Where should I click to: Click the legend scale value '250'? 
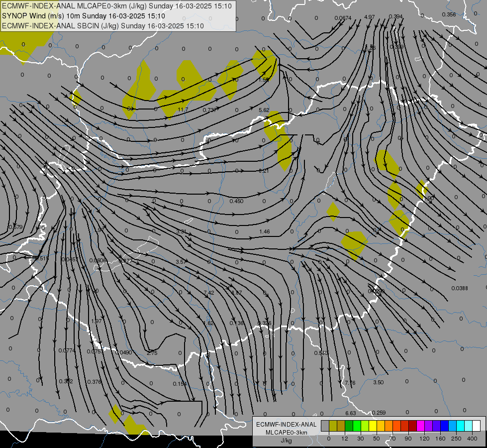(x=456, y=439)
